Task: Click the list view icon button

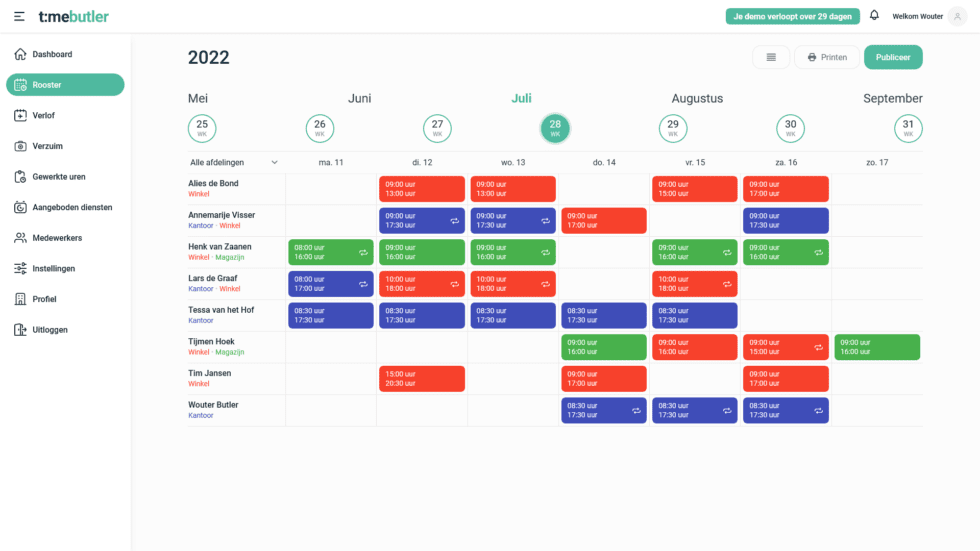Action: pos(770,57)
